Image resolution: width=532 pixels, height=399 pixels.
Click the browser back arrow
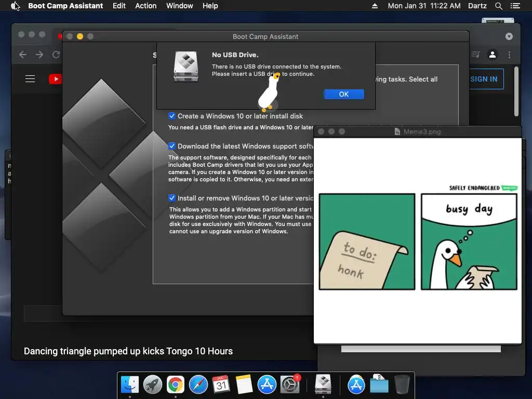pos(23,55)
